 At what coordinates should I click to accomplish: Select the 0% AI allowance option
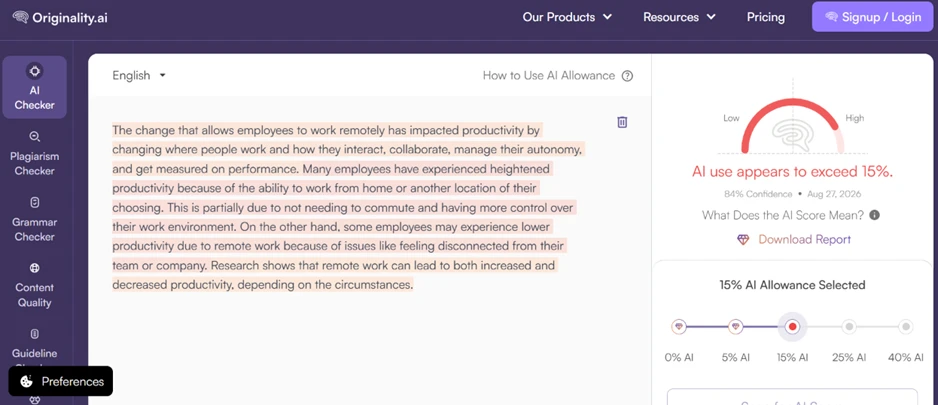click(678, 327)
